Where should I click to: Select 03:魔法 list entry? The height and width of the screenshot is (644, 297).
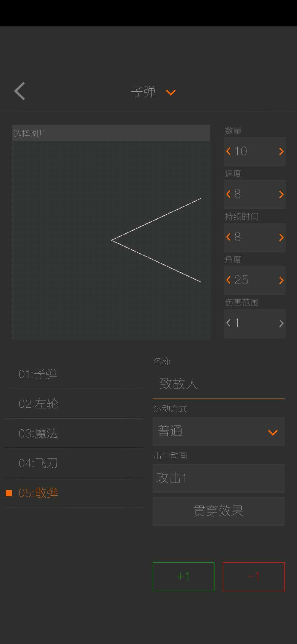74,433
